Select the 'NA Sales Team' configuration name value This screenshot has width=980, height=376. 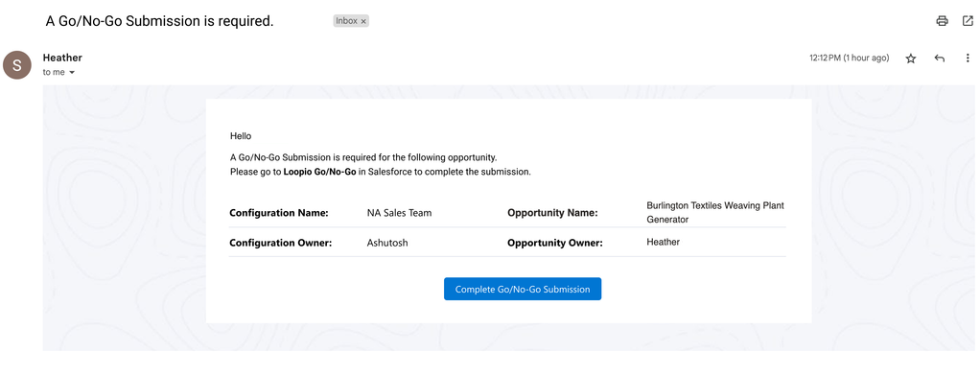pos(399,213)
